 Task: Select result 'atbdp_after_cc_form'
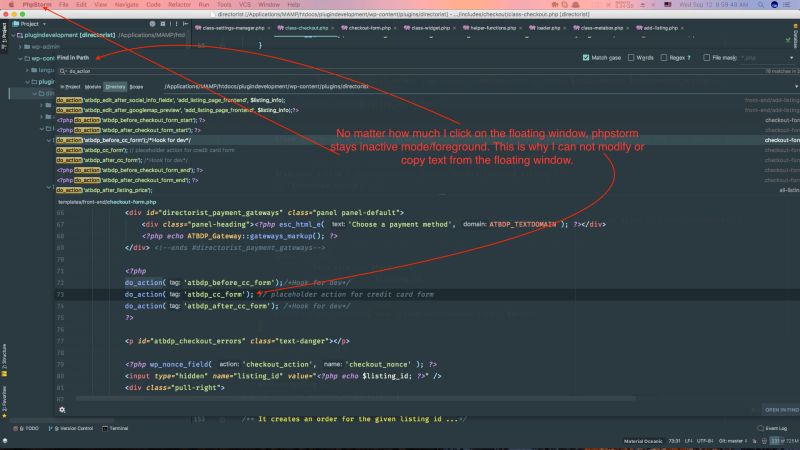428,160
